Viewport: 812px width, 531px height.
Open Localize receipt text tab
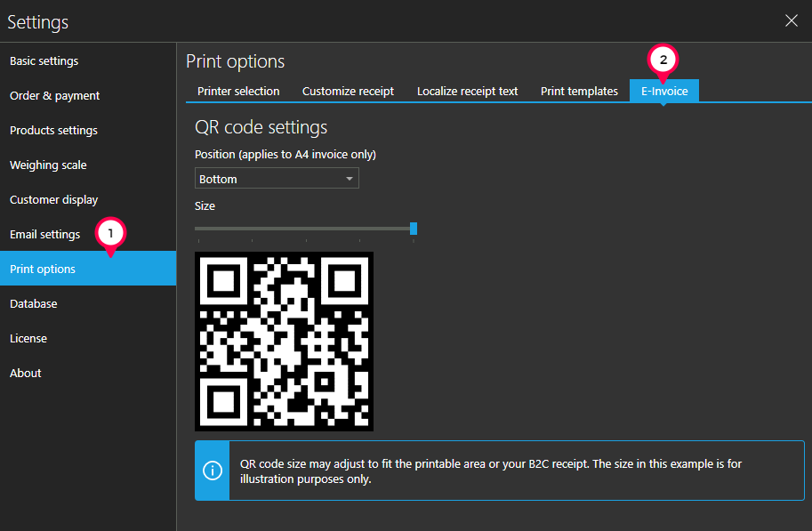[x=467, y=91]
